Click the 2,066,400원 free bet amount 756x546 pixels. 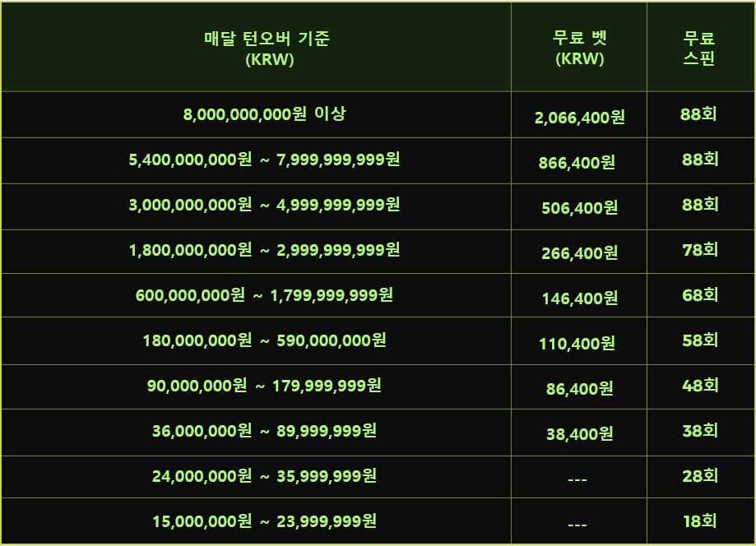pyautogui.click(x=579, y=117)
